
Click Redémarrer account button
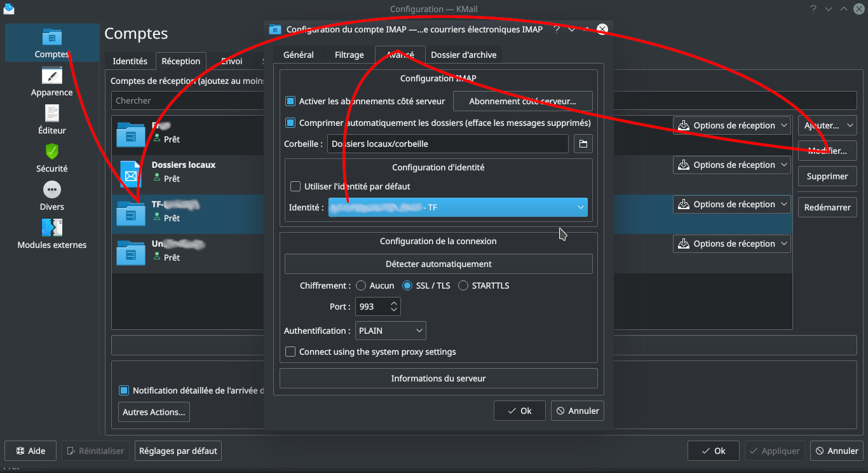[827, 207]
